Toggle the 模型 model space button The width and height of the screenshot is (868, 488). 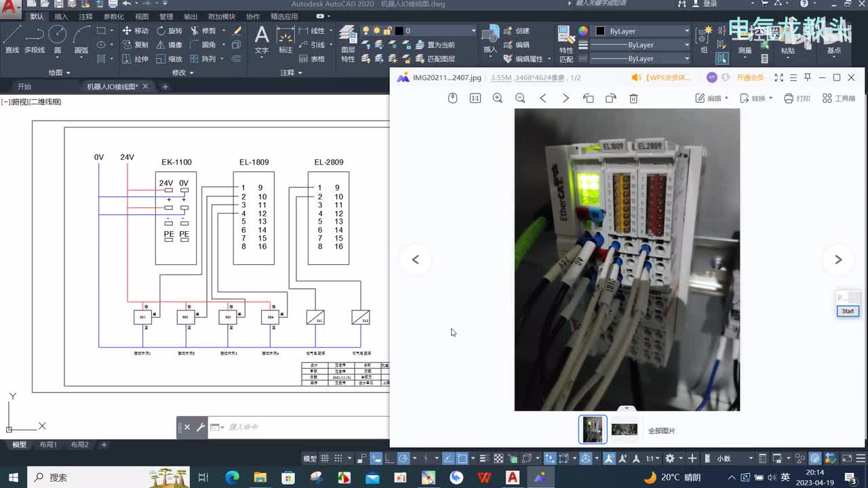[x=310, y=459]
